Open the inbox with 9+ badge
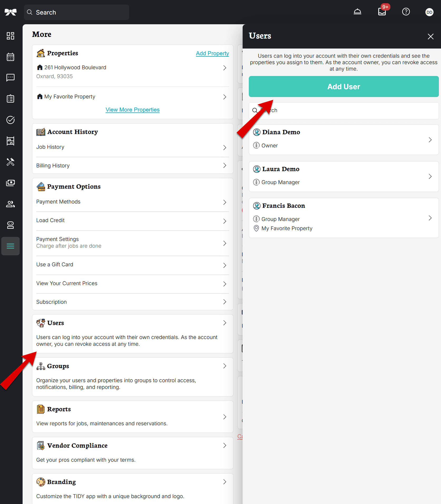This screenshot has height=504, width=441. [382, 12]
